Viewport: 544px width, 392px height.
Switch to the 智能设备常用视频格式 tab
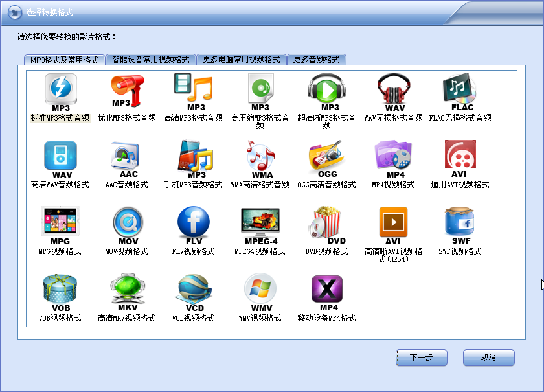pos(150,59)
